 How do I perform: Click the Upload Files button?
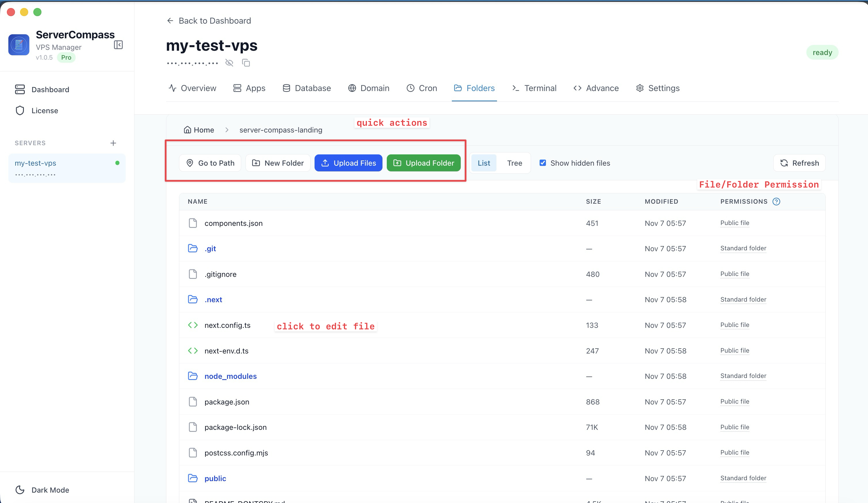348,163
